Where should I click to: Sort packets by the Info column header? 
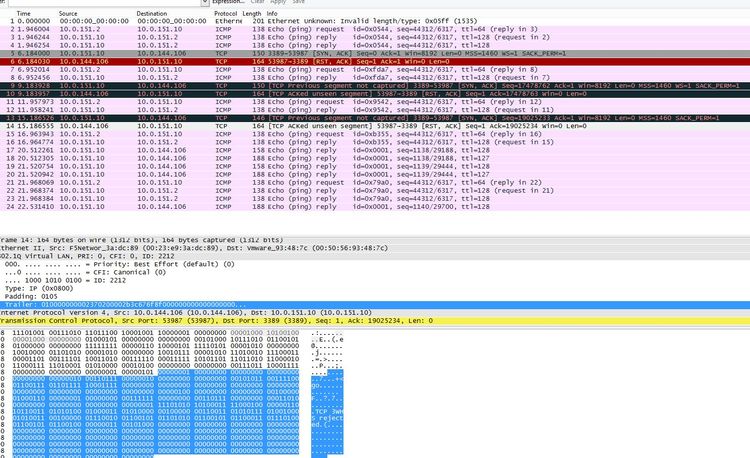point(272,13)
